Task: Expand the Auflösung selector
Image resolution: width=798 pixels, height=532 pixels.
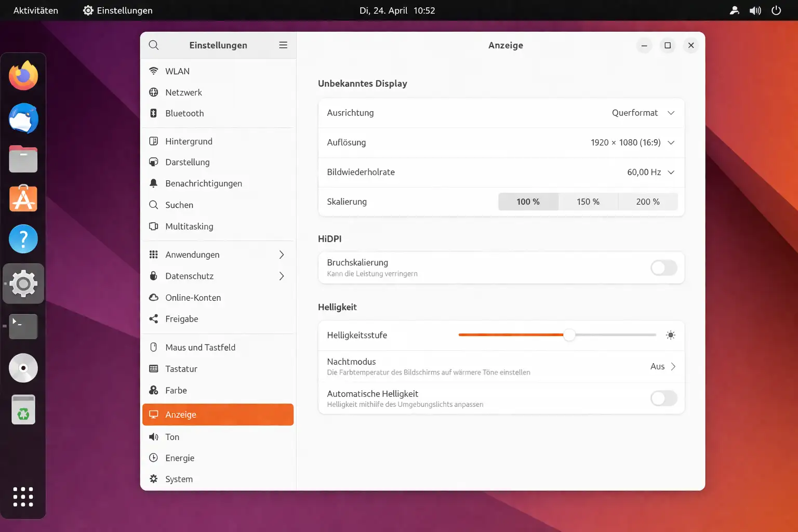Action: click(x=631, y=142)
